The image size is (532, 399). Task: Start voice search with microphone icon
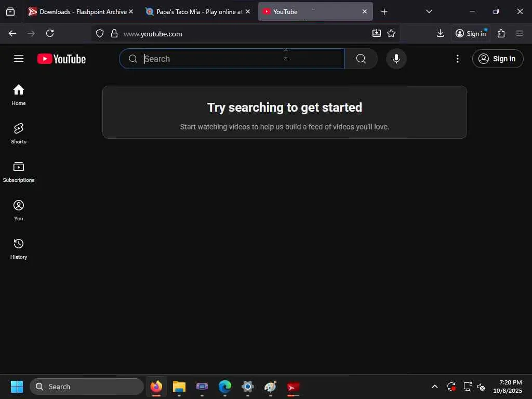[x=396, y=59]
